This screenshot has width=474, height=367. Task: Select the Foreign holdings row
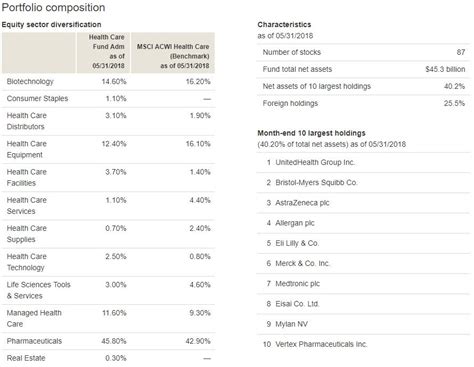click(x=363, y=103)
